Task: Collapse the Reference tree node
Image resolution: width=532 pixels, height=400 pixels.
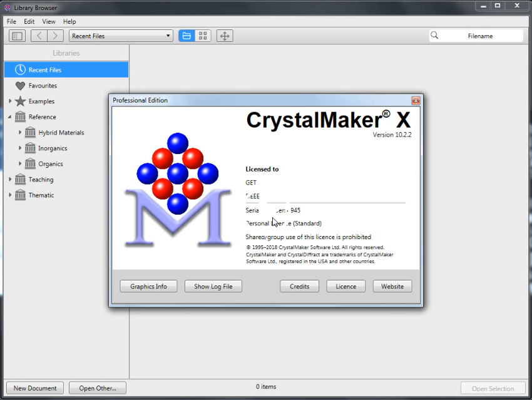Action: tap(10, 116)
